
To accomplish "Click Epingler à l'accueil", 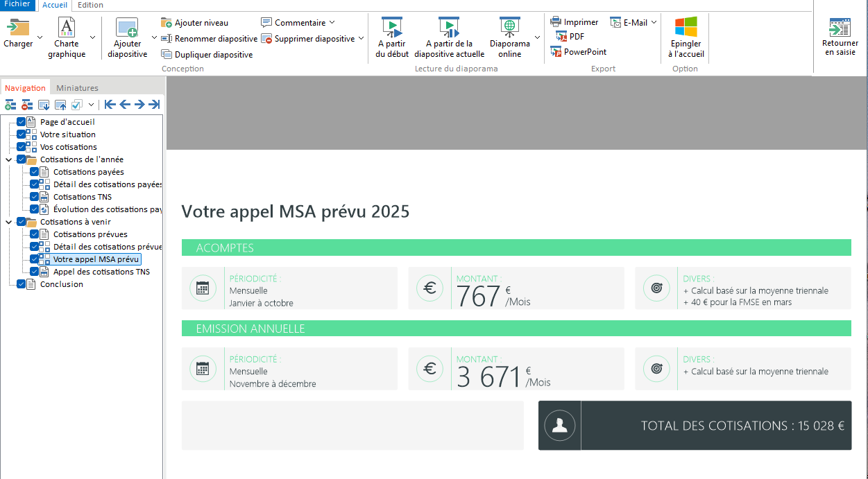I will tap(686, 37).
